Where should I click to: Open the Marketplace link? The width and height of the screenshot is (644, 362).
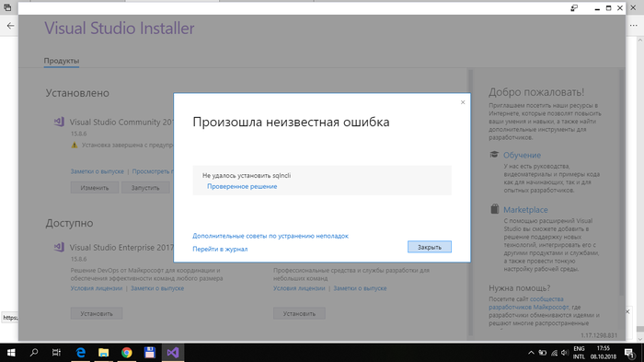pyautogui.click(x=525, y=210)
